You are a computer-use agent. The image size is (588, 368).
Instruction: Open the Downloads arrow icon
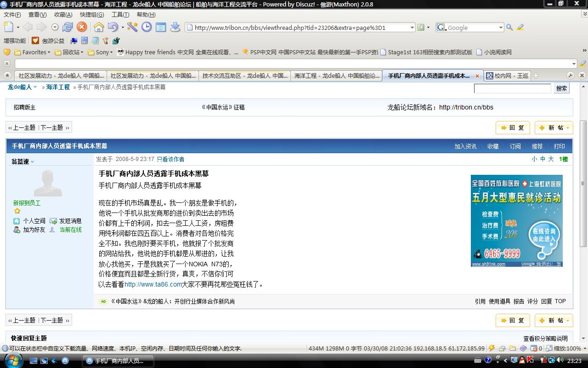[x=175, y=27]
